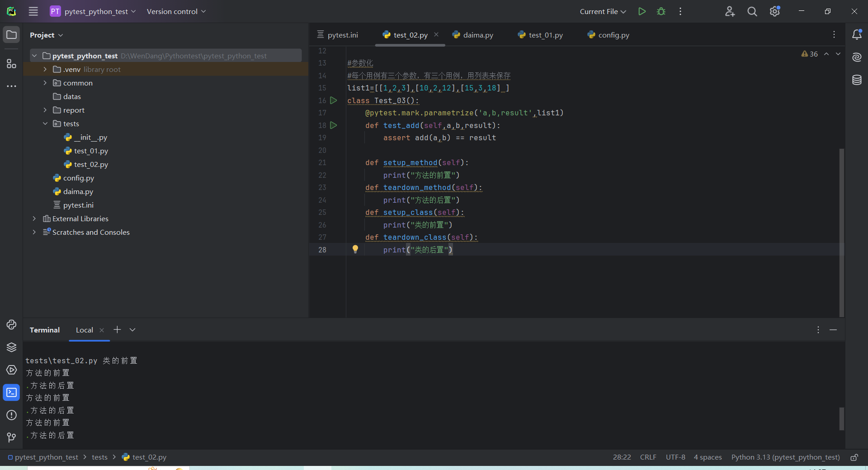Expand the common folder
Screen dimensions: 868x470
point(45,83)
